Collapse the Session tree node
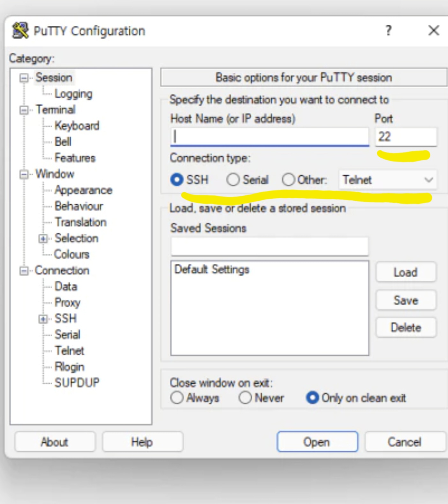This screenshot has width=448, height=504. [24, 78]
